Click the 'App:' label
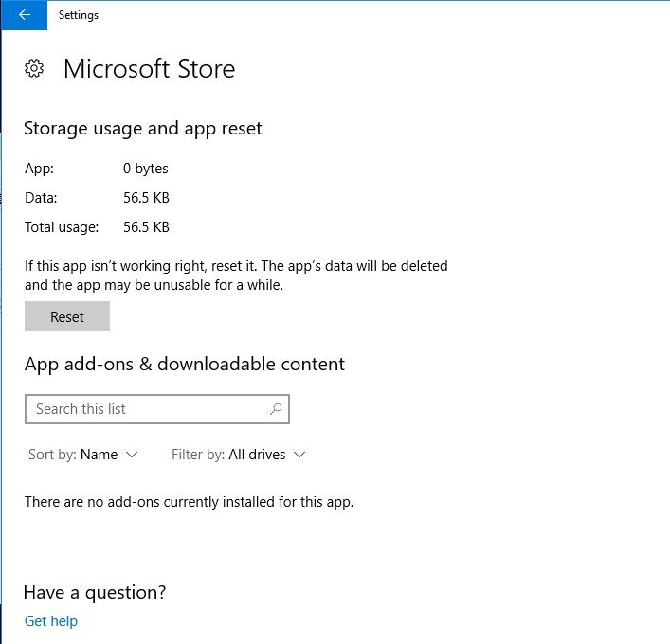 (x=39, y=169)
